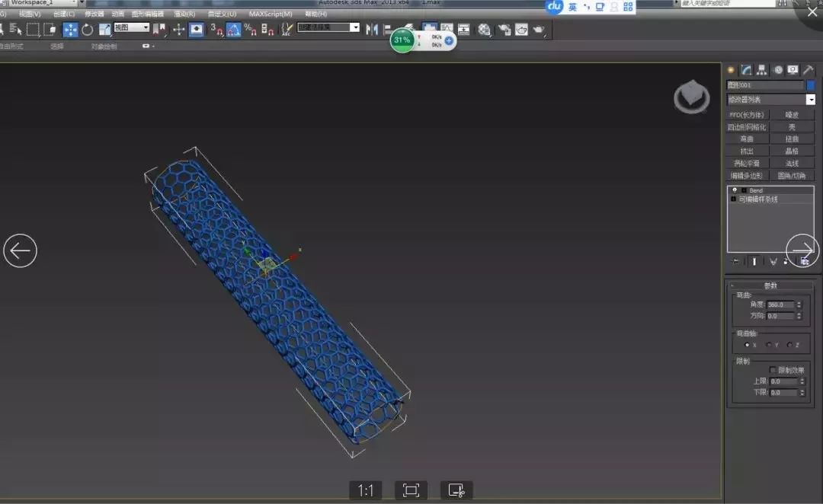Click the 弯曲 bend modifier button
823x504 pixels.
747,139
